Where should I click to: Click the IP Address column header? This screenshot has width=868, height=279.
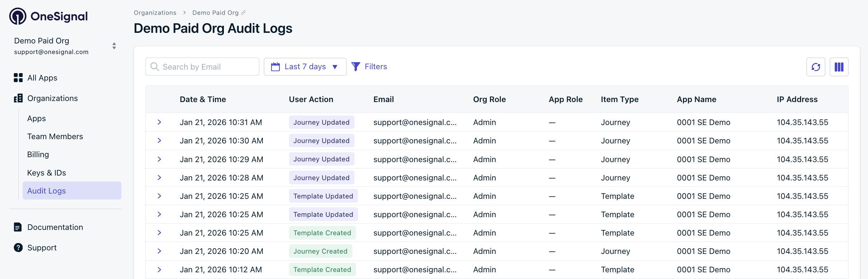coord(797,99)
